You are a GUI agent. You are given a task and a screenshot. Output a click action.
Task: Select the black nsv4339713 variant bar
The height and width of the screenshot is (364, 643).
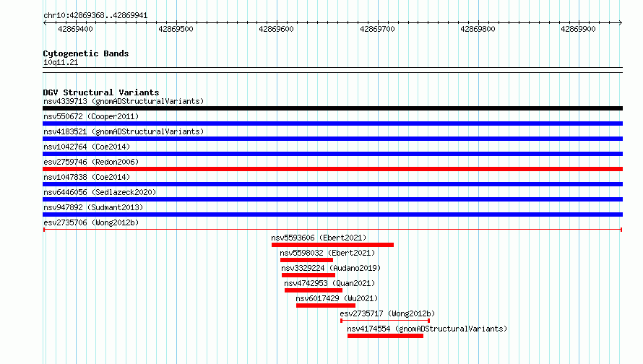click(332, 108)
